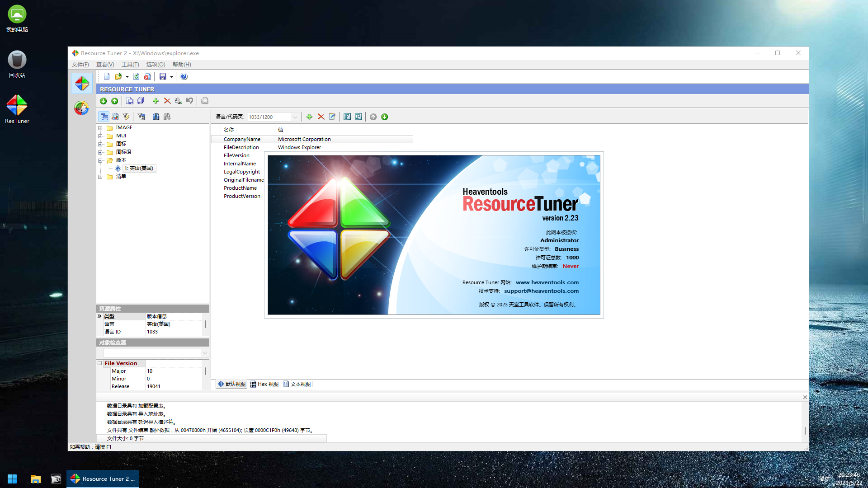Click the Print icon in resource toolbar

(x=205, y=101)
